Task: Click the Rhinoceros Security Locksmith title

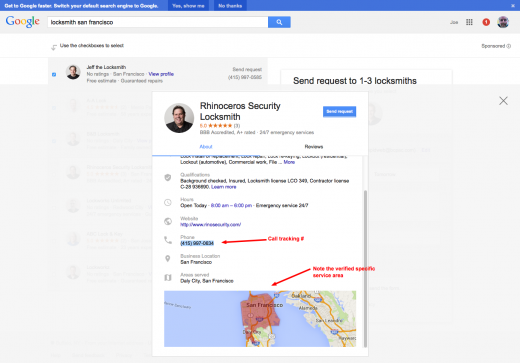Action: coord(240,111)
